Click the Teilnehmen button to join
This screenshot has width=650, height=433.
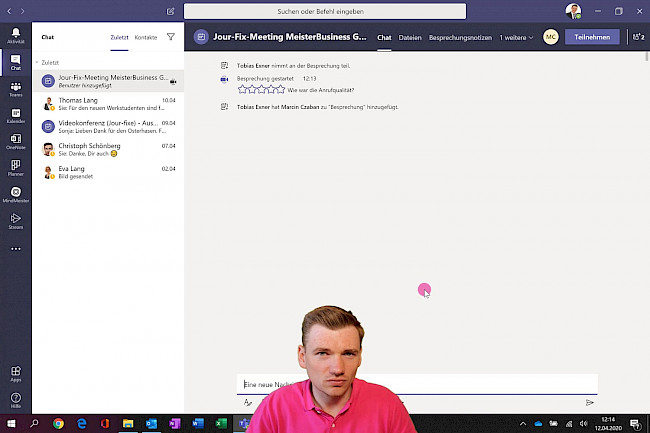(x=592, y=37)
